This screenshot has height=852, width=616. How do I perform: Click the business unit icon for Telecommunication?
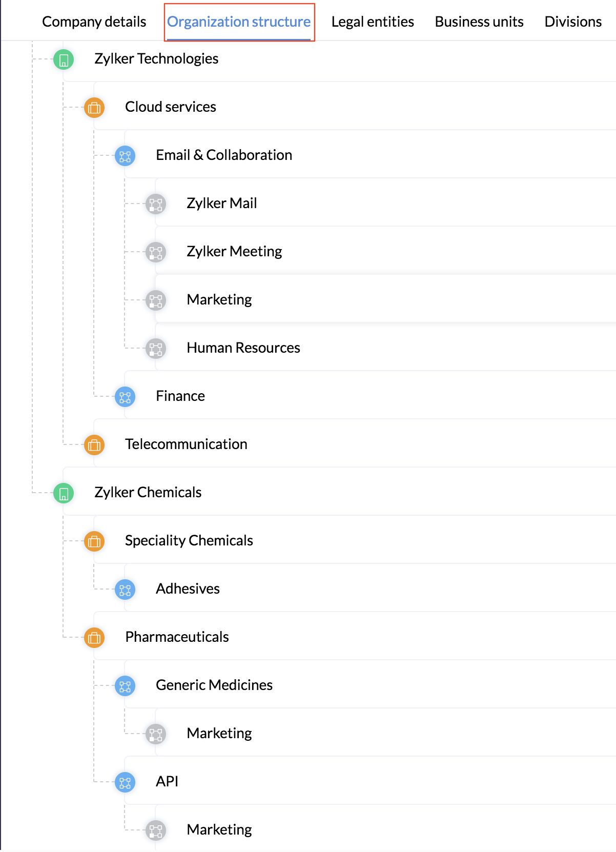(94, 445)
